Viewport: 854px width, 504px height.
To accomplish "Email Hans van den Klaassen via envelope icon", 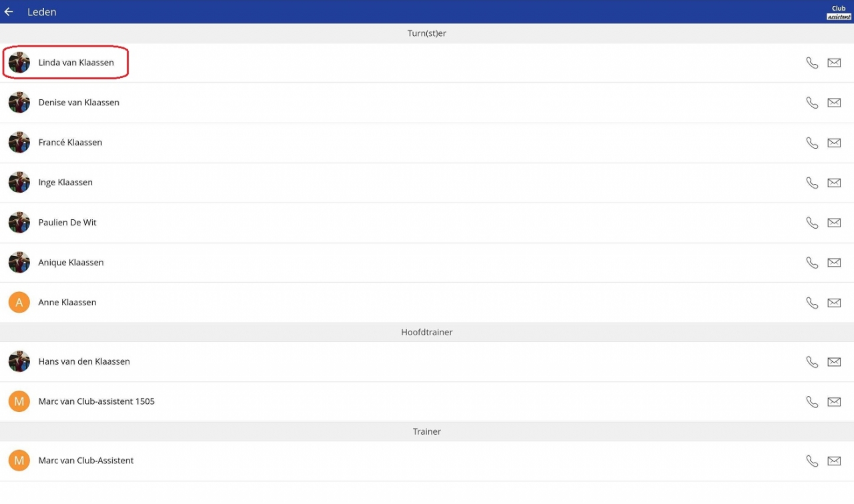I will [834, 362].
